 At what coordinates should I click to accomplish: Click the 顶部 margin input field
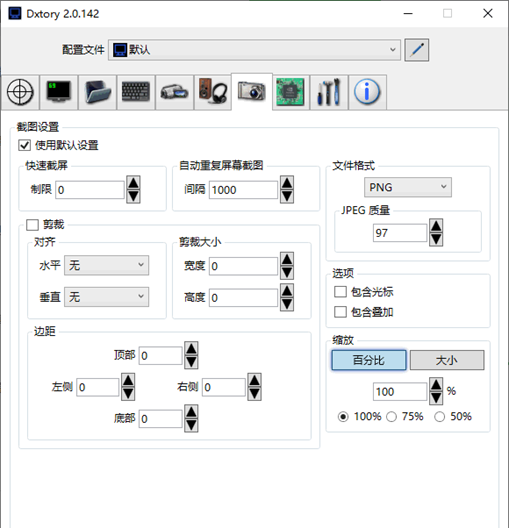click(161, 356)
